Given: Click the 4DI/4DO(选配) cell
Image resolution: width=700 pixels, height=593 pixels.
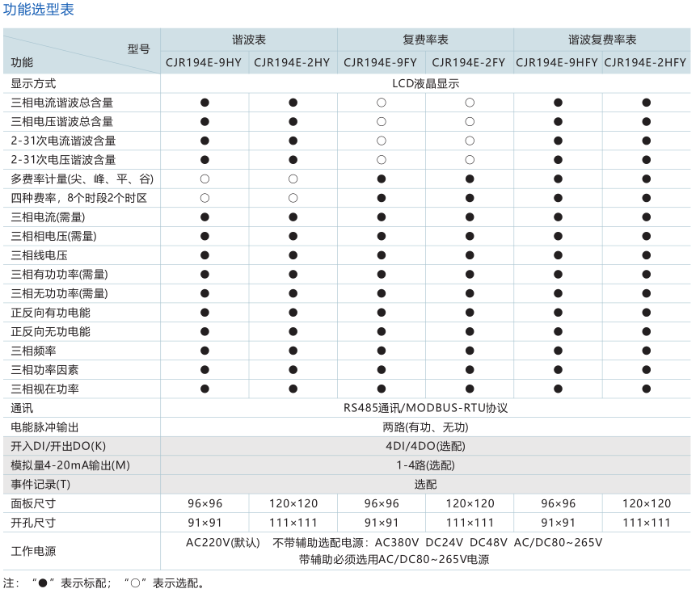Looking at the screenshot, I should pyautogui.click(x=425, y=446).
